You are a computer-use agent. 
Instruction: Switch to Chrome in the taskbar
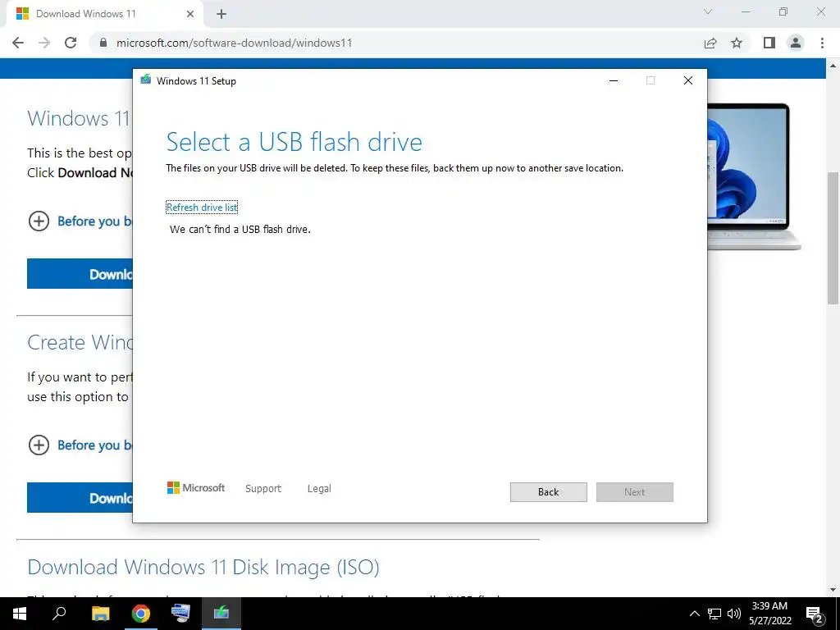[141, 614]
